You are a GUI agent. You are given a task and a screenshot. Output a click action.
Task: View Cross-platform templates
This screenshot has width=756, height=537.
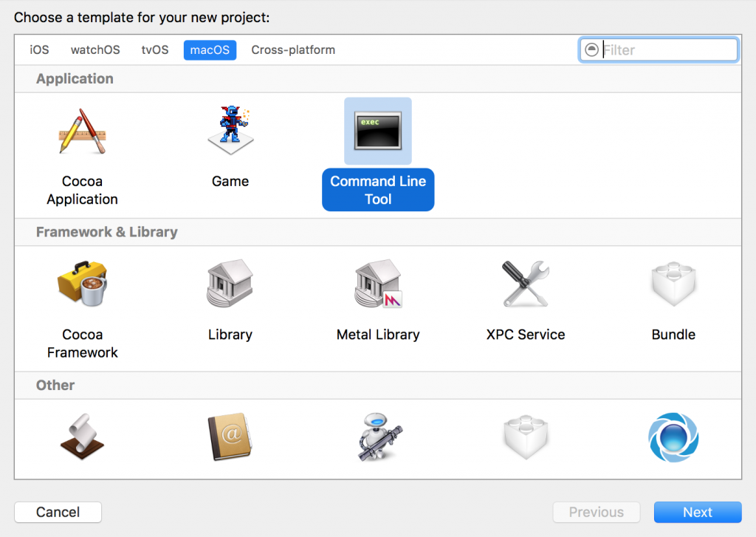(x=292, y=49)
